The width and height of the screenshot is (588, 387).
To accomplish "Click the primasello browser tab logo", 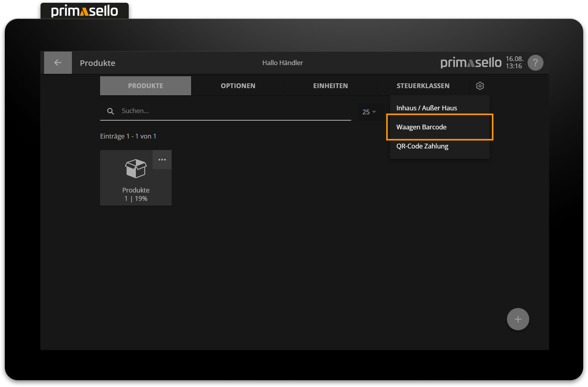I will [84, 11].
